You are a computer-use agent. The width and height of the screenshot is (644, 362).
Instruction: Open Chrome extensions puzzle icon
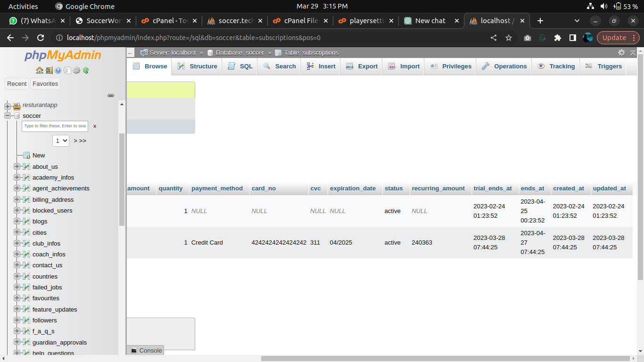pos(558,38)
